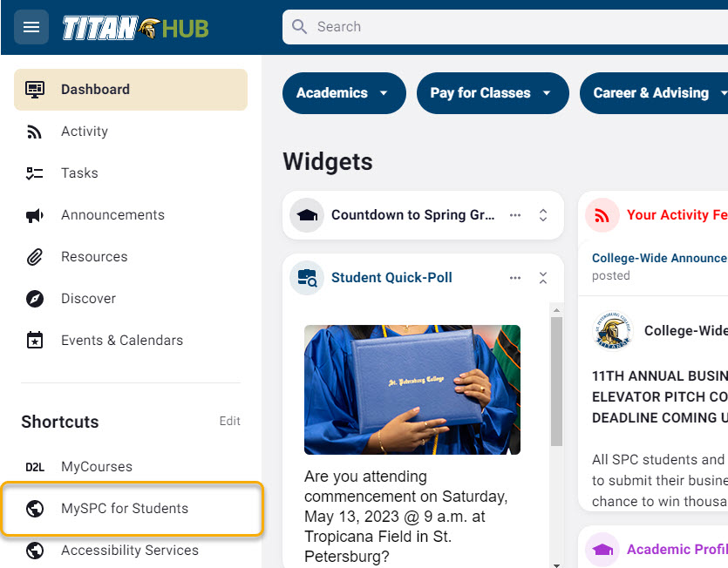Image resolution: width=728 pixels, height=568 pixels.
Task: Click the graduation cap on Countdown widget
Action: pos(307,215)
